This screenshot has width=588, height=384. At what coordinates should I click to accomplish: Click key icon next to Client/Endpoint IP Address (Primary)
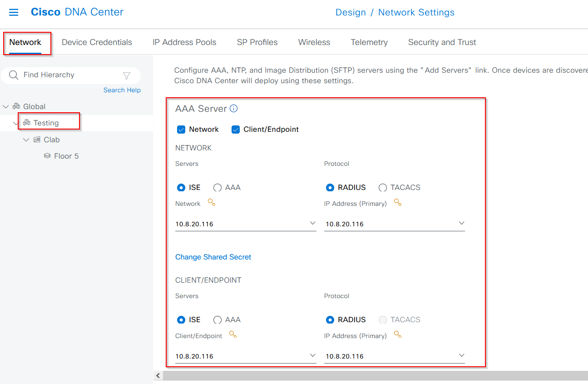coord(398,335)
